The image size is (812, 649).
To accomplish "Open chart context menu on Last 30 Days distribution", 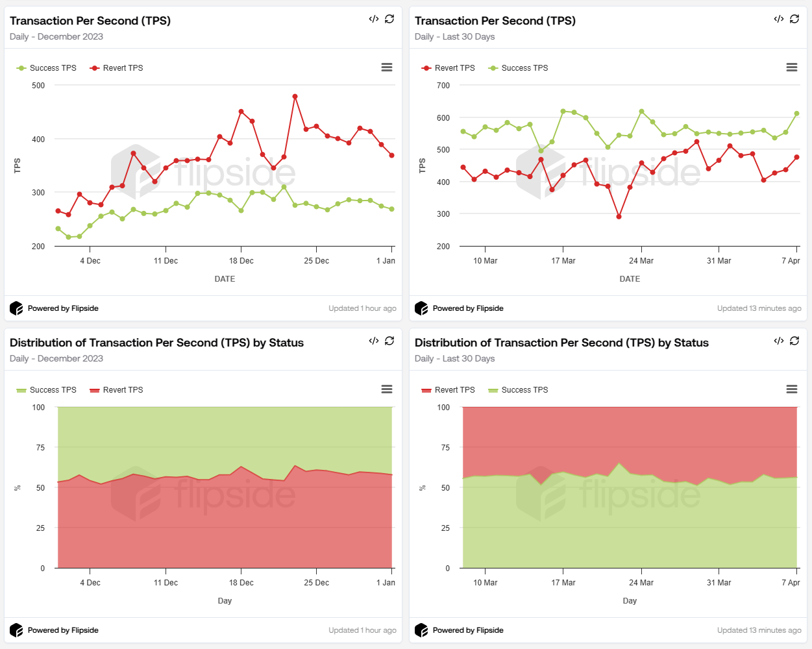I will coord(792,389).
